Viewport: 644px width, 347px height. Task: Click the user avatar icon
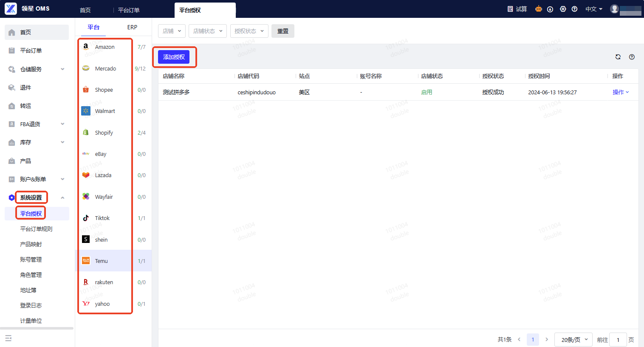point(614,9)
